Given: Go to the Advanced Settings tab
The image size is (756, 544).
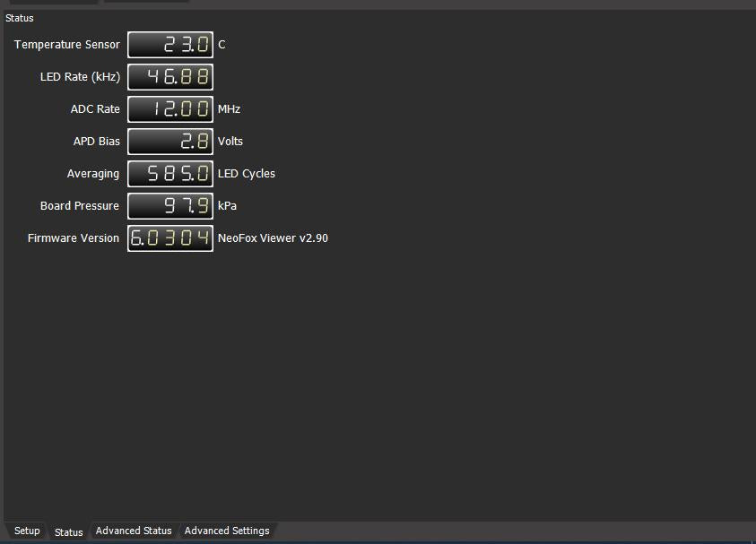Looking at the screenshot, I should (x=227, y=531).
